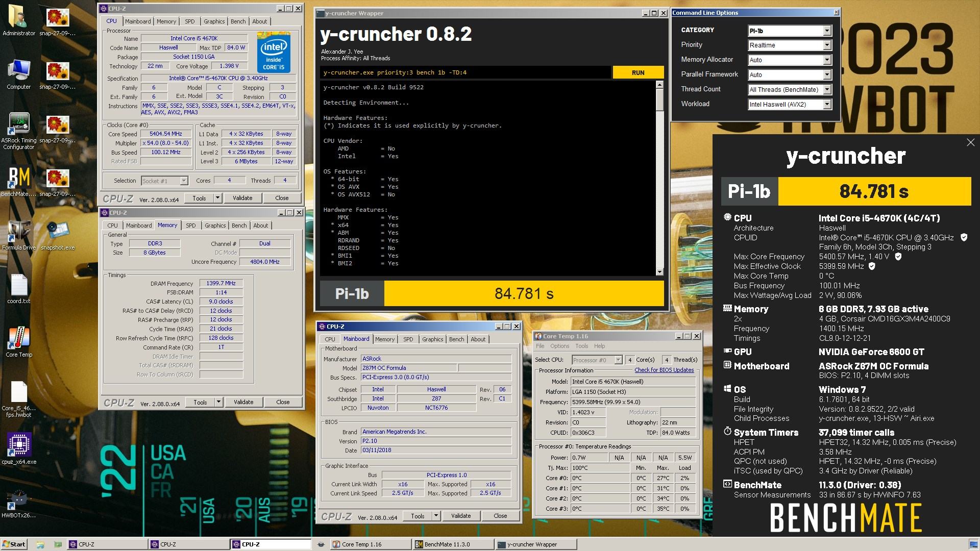Click Intel Core i5 logo in CPU-Z
The height and width of the screenshot is (551, 980).
274,53
